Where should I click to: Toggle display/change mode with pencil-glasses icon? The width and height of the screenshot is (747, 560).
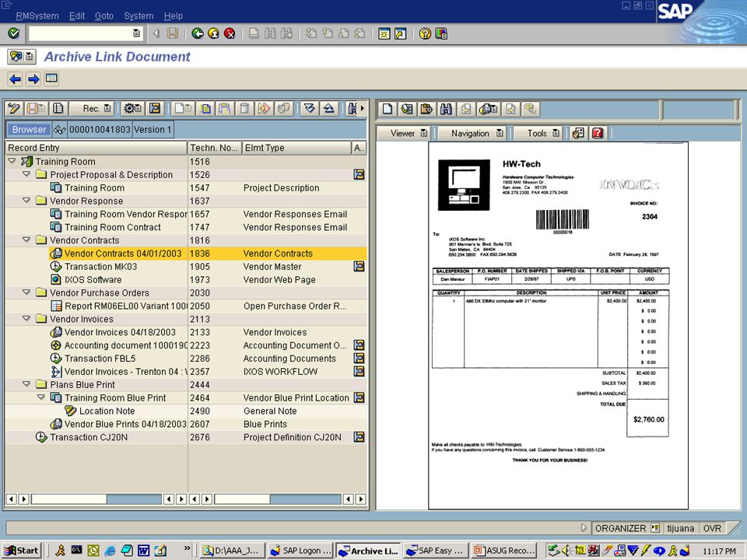14,109
